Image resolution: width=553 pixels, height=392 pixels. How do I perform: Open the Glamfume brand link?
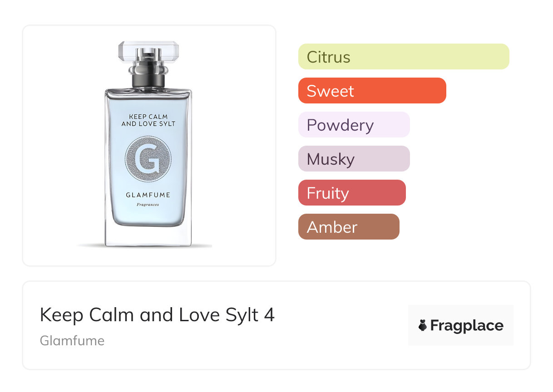72,341
